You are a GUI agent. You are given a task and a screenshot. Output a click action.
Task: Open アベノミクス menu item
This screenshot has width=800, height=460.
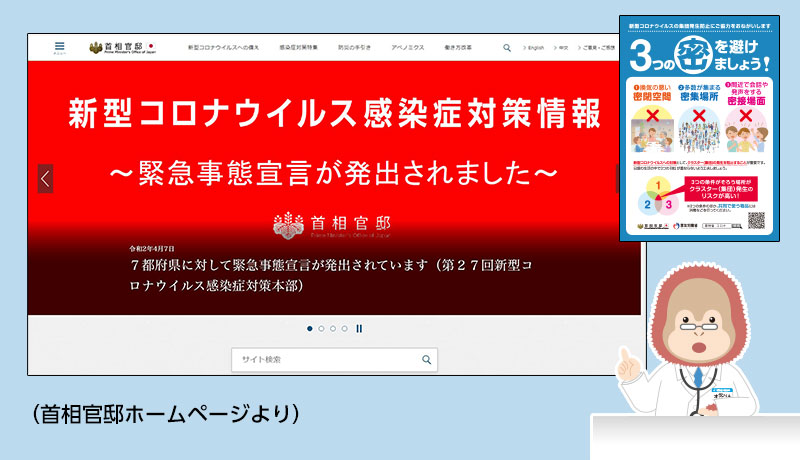tap(408, 47)
